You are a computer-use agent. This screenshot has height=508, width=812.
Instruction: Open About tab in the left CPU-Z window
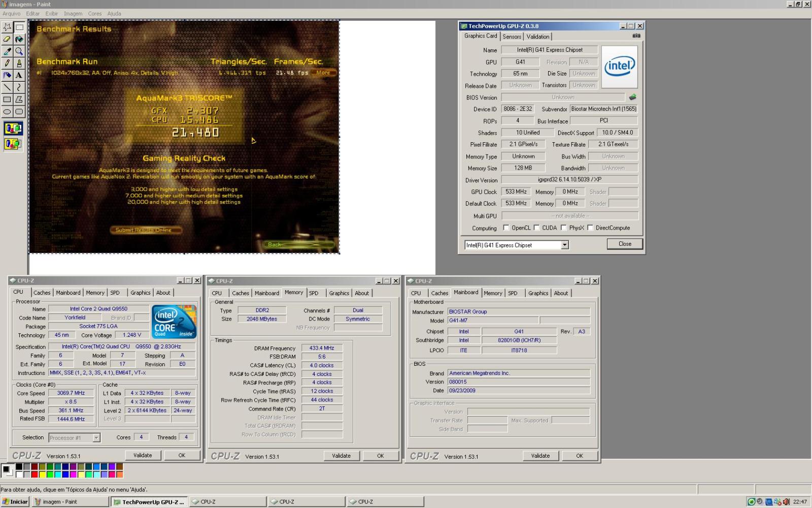(x=163, y=293)
